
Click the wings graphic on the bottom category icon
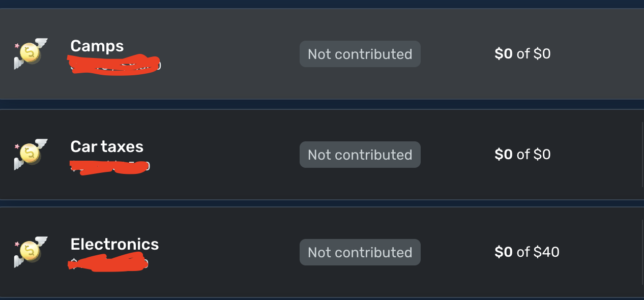[41, 241]
